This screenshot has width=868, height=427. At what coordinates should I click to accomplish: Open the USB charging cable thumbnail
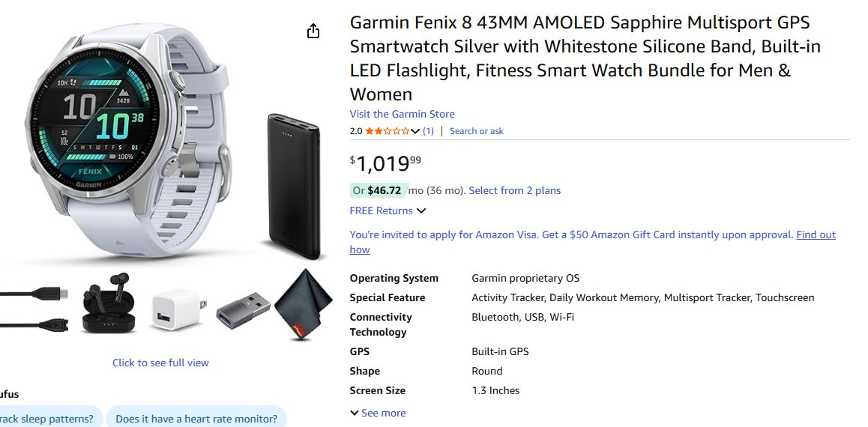coord(35,309)
